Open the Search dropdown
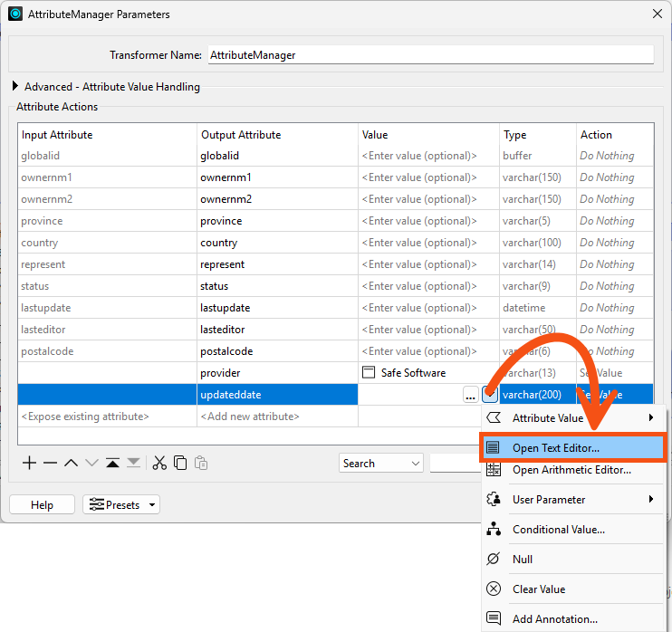This screenshot has height=632, width=672. point(381,463)
